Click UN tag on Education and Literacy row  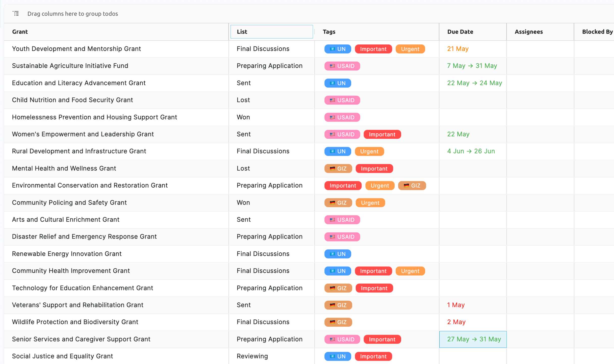(x=338, y=83)
